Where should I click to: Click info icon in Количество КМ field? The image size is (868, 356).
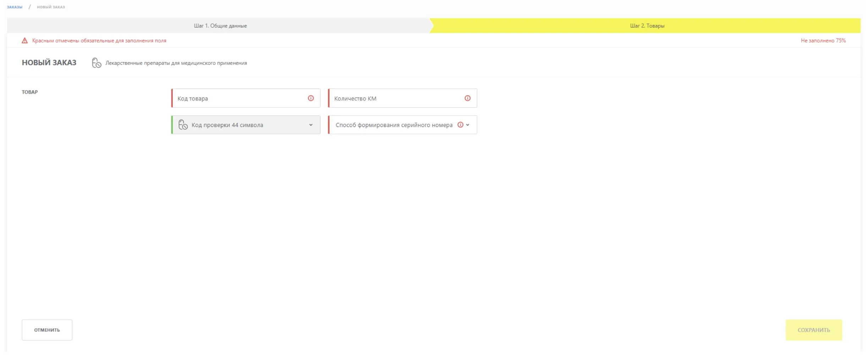(467, 98)
